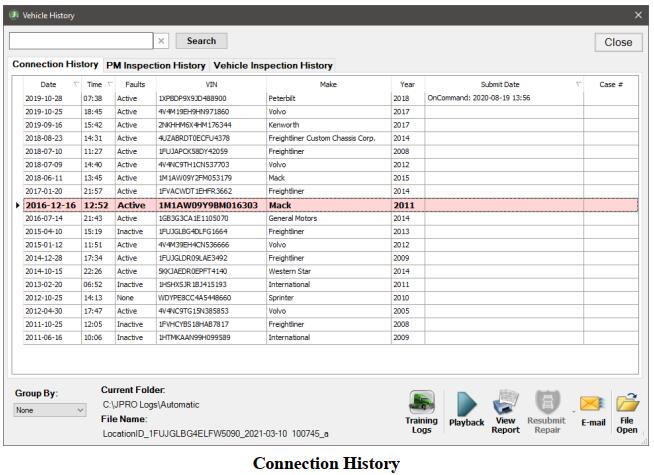Sort by Make column header
Image resolution: width=654 pixels, height=475 pixels.
(x=328, y=84)
